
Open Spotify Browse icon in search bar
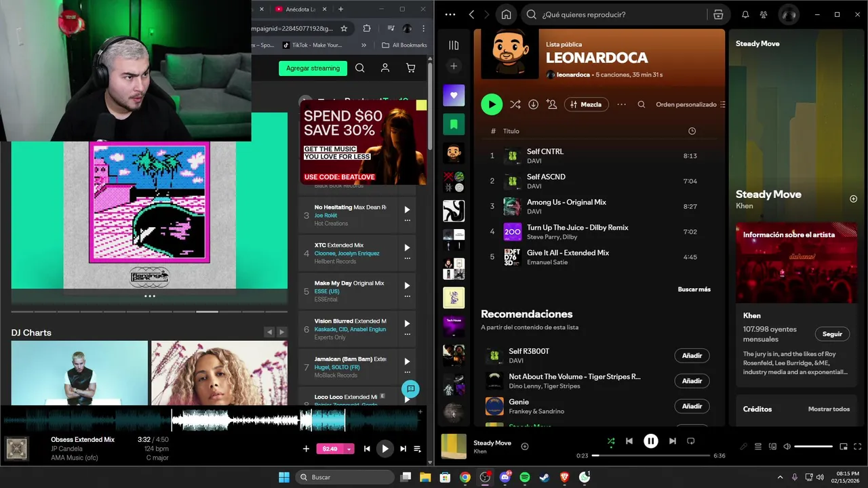click(x=718, y=14)
